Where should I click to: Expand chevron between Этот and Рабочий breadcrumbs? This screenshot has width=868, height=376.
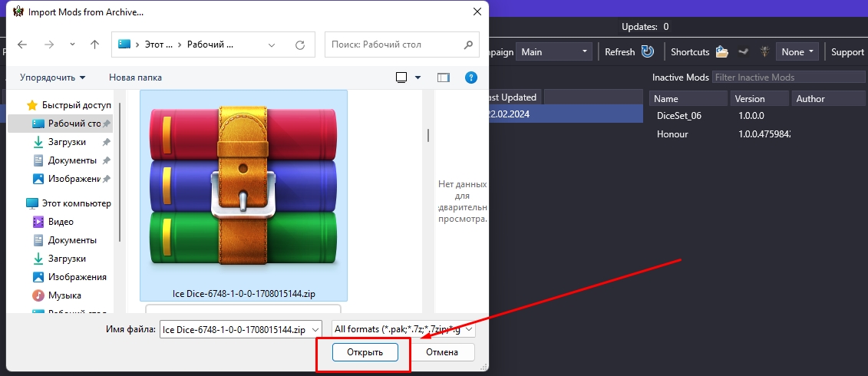coord(180,45)
